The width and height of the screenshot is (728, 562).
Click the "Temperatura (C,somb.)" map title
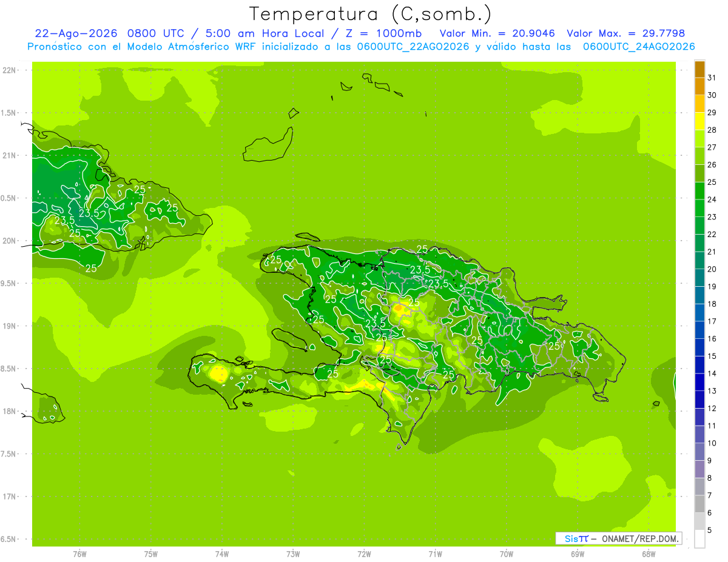pos(371,14)
